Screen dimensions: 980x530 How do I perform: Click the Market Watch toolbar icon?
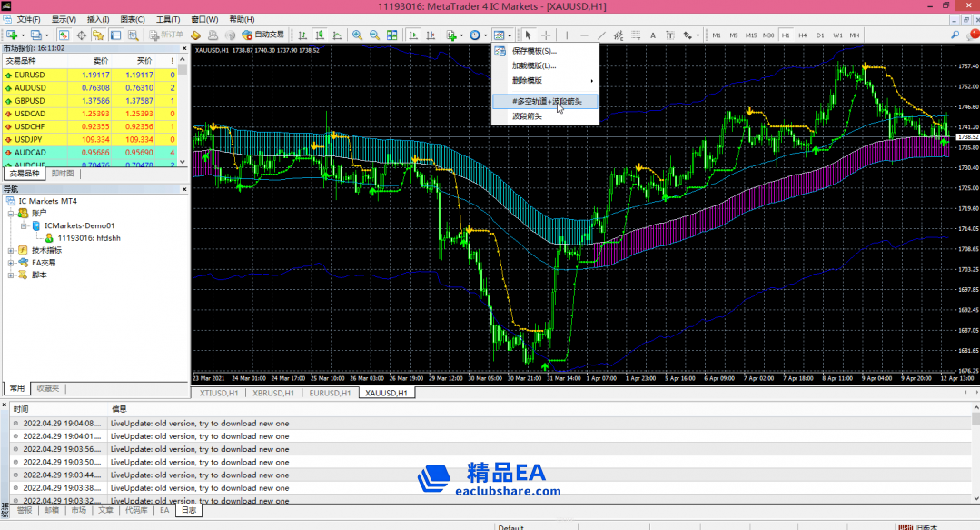point(64,35)
